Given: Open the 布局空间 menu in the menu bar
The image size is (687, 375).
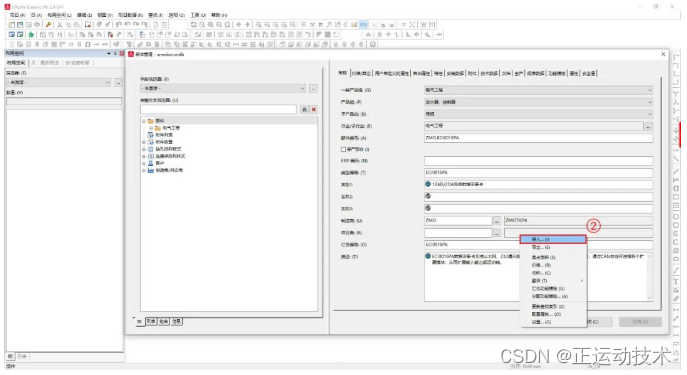Looking at the screenshot, I should pyautogui.click(x=59, y=15).
